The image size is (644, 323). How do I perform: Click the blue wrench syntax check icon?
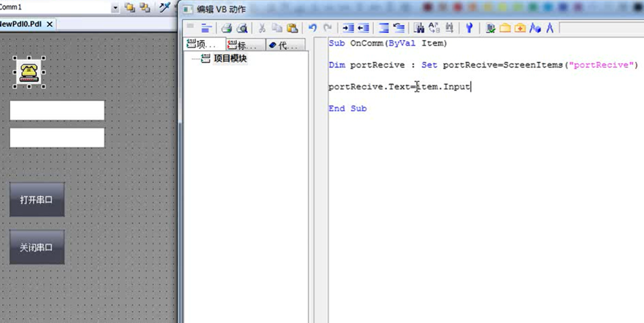click(469, 28)
